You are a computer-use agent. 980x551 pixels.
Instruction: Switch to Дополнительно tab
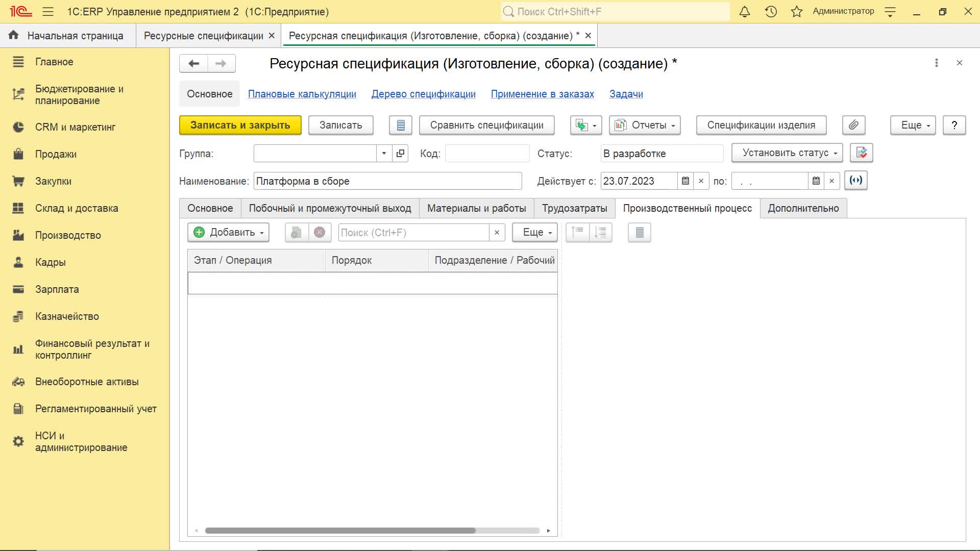click(803, 208)
